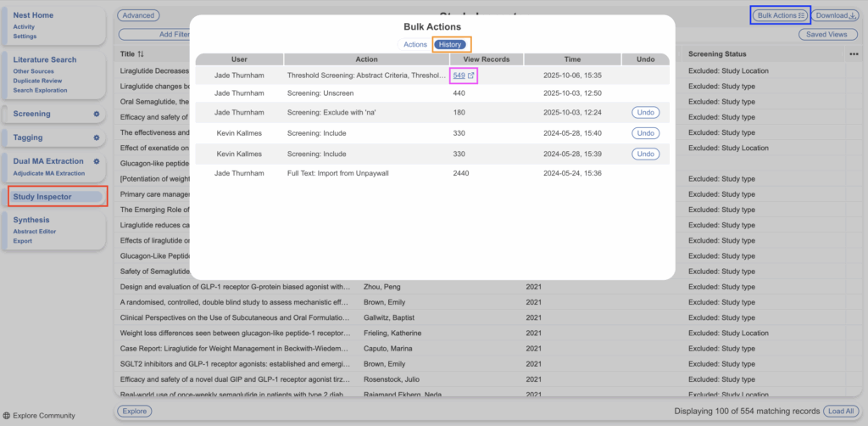Click external link icon beside 549
The image size is (868, 426).
point(471,76)
